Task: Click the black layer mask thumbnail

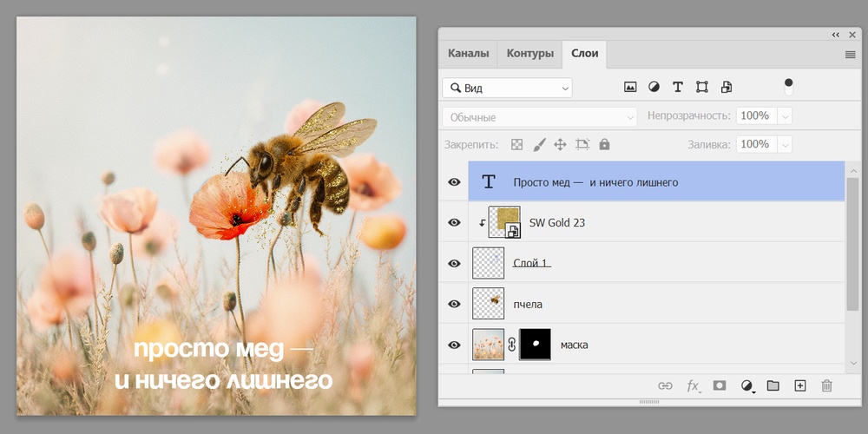Action: 535,345
